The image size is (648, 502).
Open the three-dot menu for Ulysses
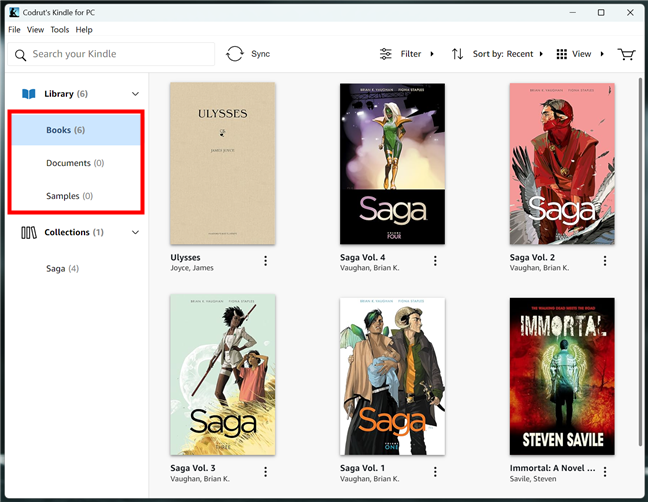265,261
